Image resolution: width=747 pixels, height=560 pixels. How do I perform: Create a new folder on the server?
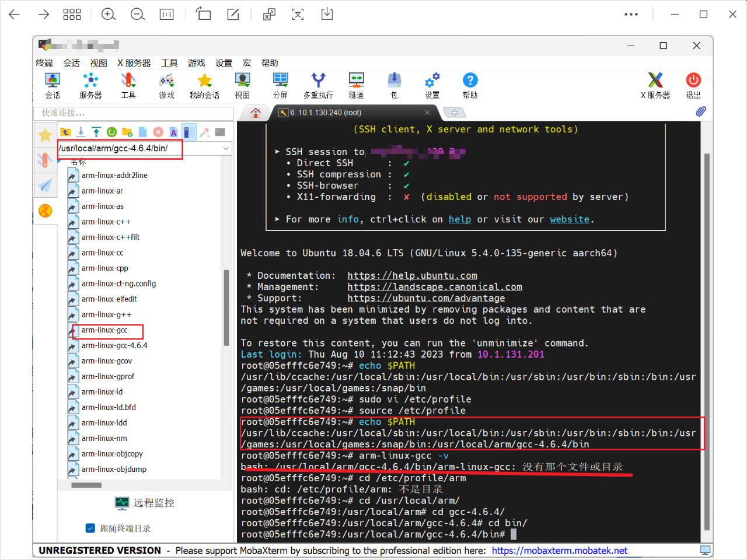[127, 132]
